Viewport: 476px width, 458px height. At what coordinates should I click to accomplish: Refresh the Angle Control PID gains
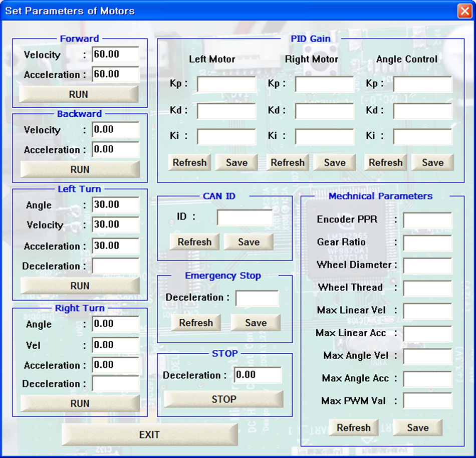coord(385,162)
